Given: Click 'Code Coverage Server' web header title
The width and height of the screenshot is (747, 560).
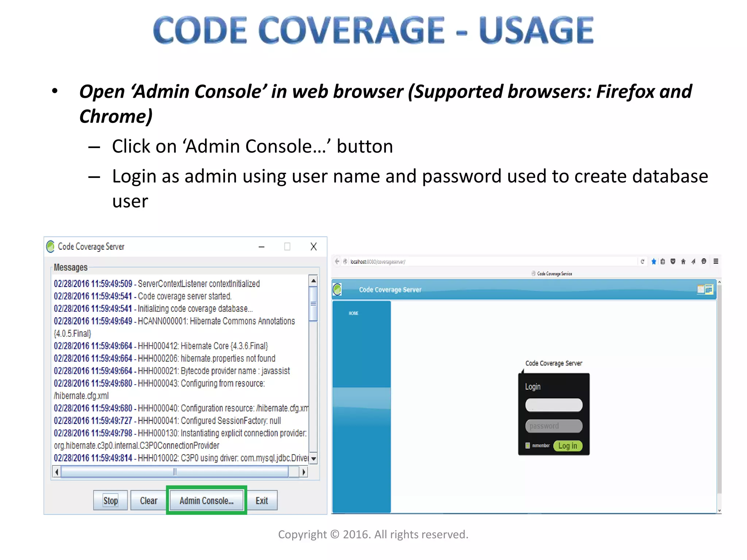Looking at the screenshot, I should (390, 289).
